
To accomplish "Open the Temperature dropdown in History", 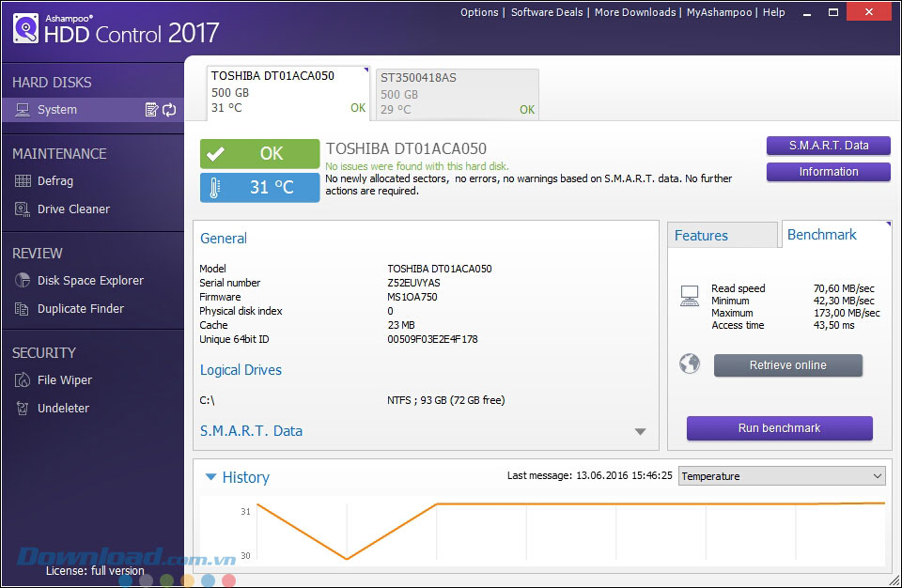I will pos(782,476).
